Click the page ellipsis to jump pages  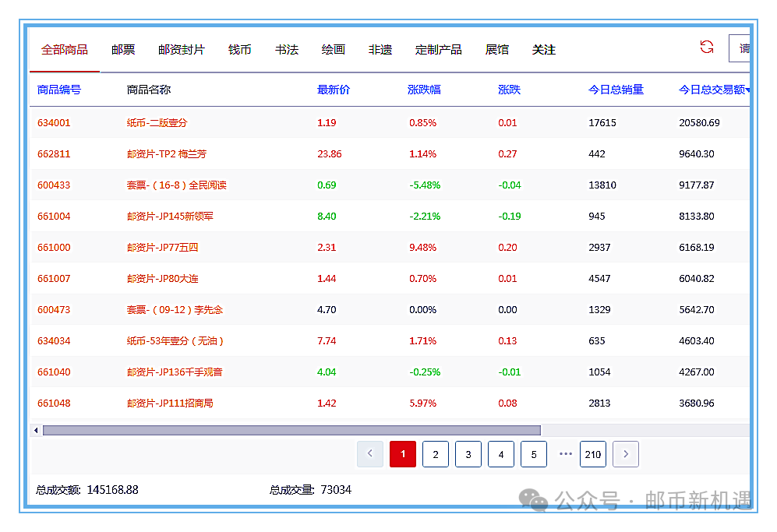(566, 454)
